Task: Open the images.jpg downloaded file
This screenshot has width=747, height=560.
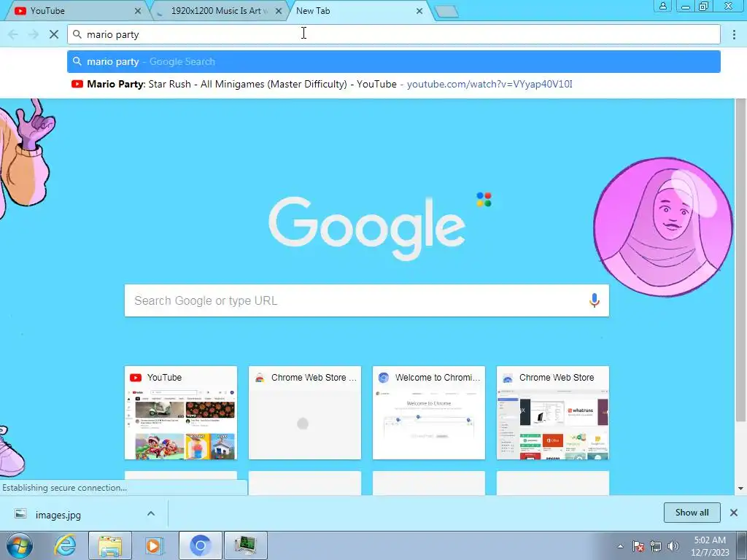Action: pyautogui.click(x=58, y=515)
